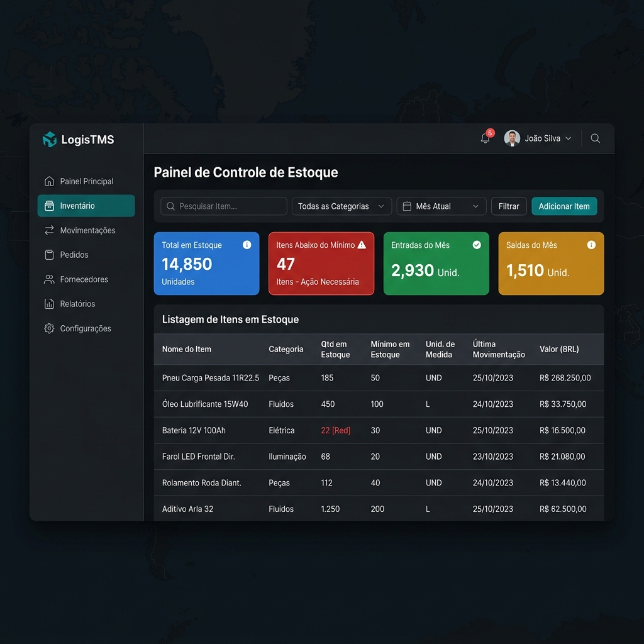Open the search magnifier in header
This screenshot has width=644, height=644.
[595, 138]
